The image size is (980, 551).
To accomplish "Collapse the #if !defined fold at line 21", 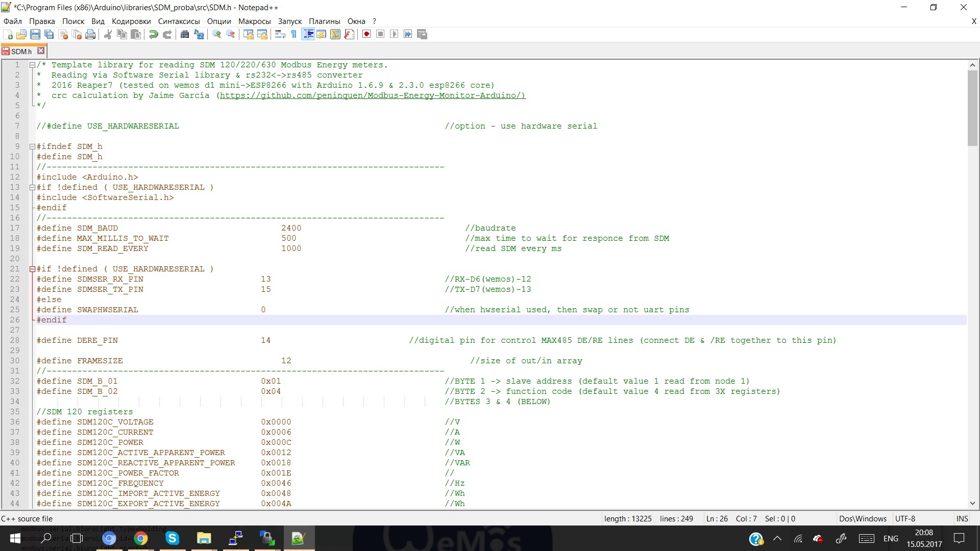I will click(32, 269).
